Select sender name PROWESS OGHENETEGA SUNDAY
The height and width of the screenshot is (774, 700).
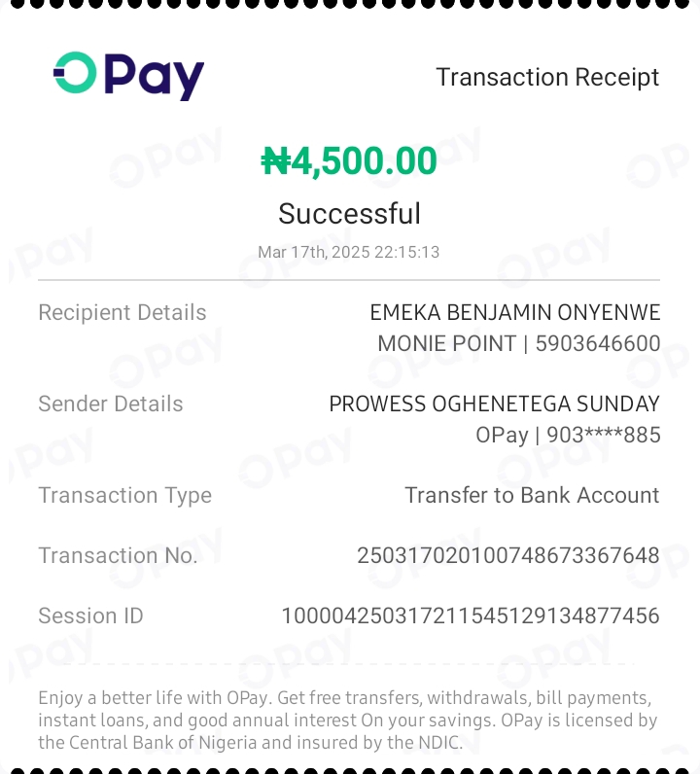pyautogui.click(x=494, y=404)
